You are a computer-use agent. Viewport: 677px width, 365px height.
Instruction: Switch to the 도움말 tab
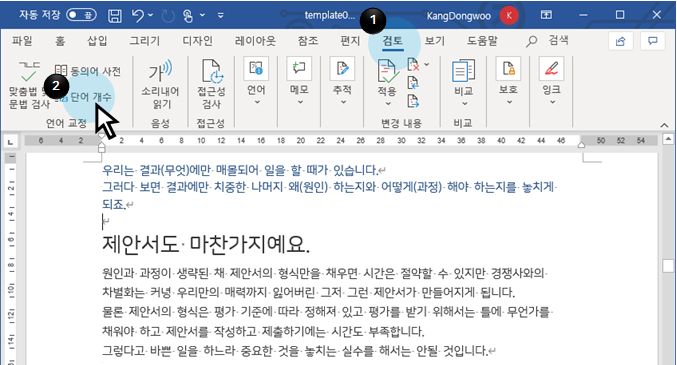[482, 41]
